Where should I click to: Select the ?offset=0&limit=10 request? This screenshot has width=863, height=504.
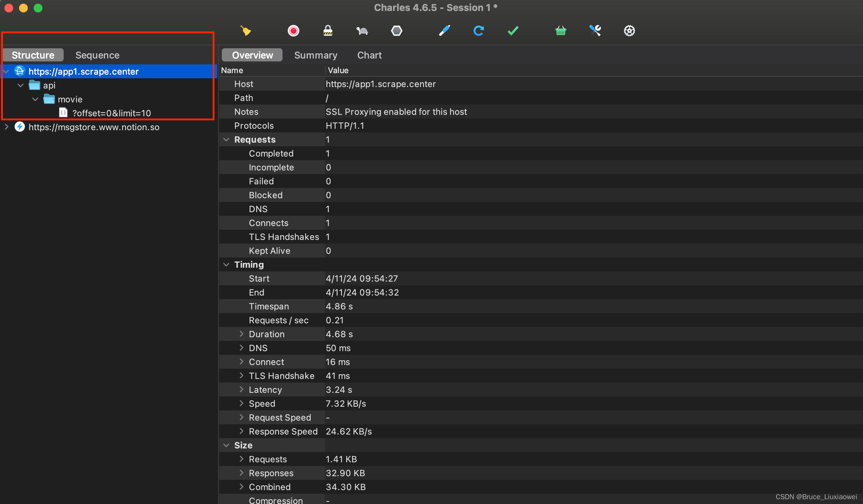coord(111,113)
